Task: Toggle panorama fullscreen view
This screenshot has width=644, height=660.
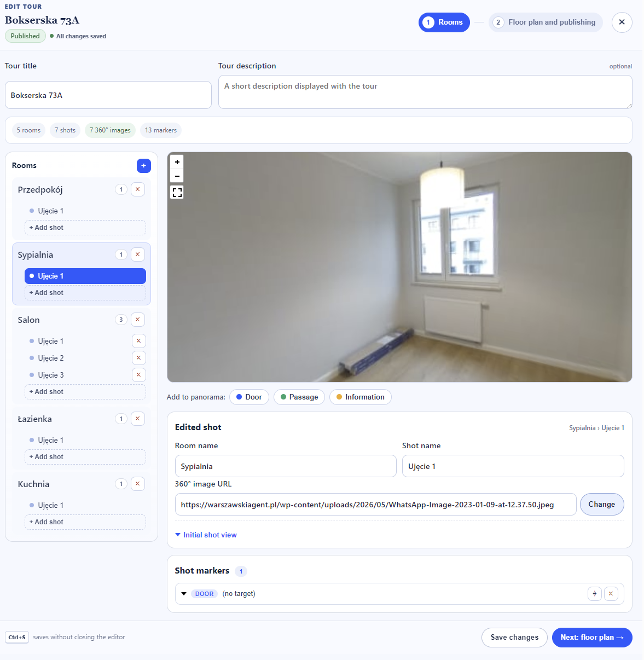Action: point(177,192)
